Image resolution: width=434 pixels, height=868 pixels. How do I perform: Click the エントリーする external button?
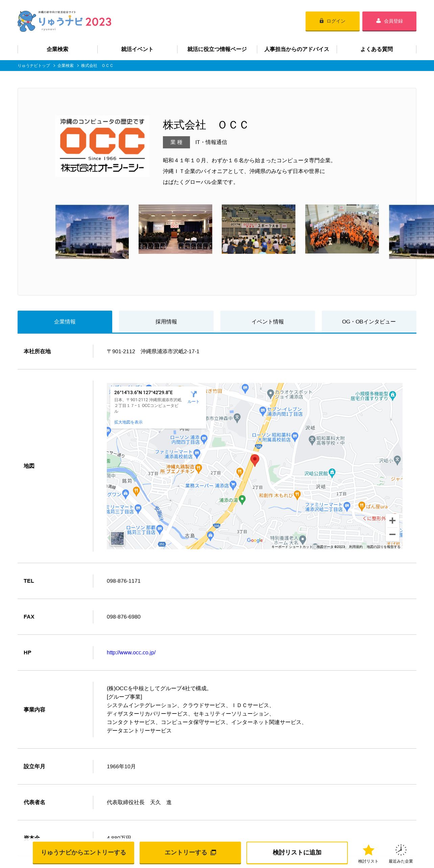coord(190,852)
